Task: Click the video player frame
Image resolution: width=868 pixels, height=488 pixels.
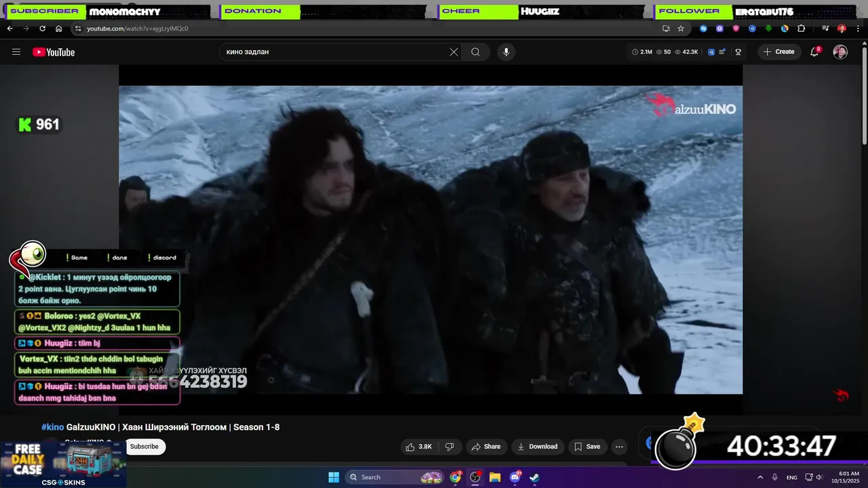Action: [x=431, y=239]
